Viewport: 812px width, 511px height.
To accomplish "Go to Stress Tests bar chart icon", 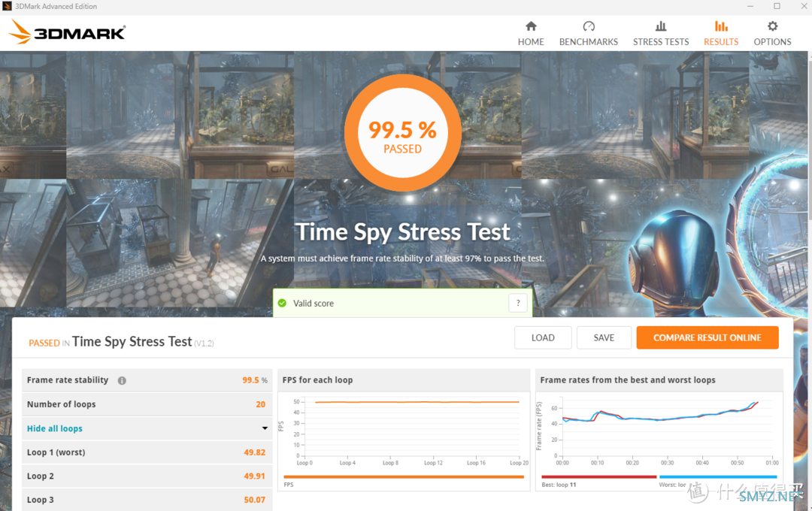I will click(661, 26).
